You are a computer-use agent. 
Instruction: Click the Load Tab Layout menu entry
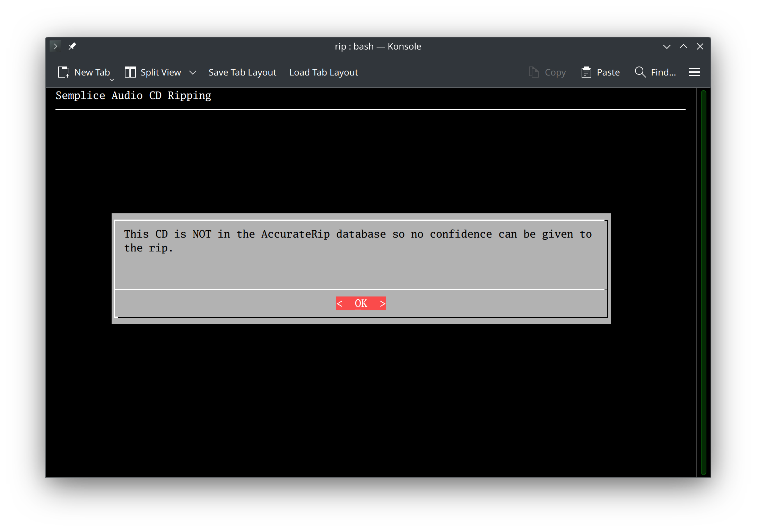pyautogui.click(x=323, y=72)
